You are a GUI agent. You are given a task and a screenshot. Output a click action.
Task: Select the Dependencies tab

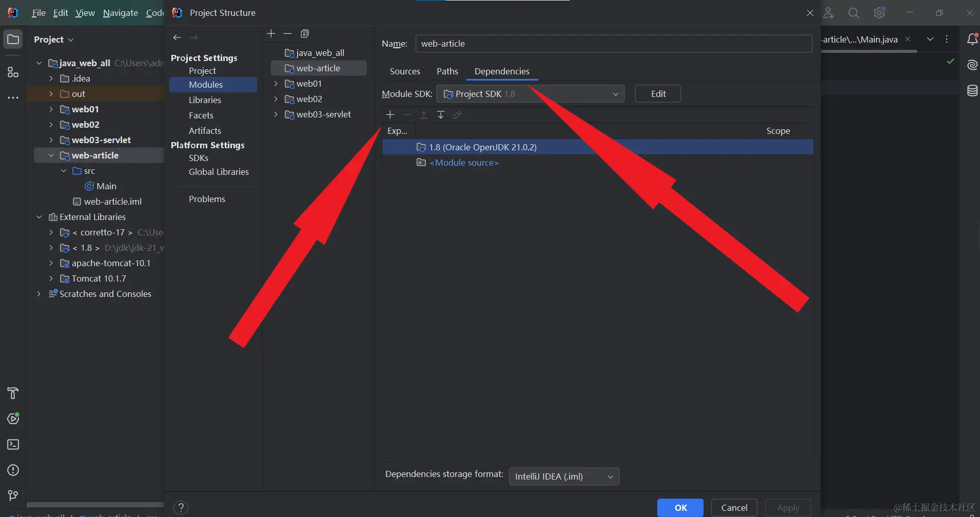pos(502,71)
